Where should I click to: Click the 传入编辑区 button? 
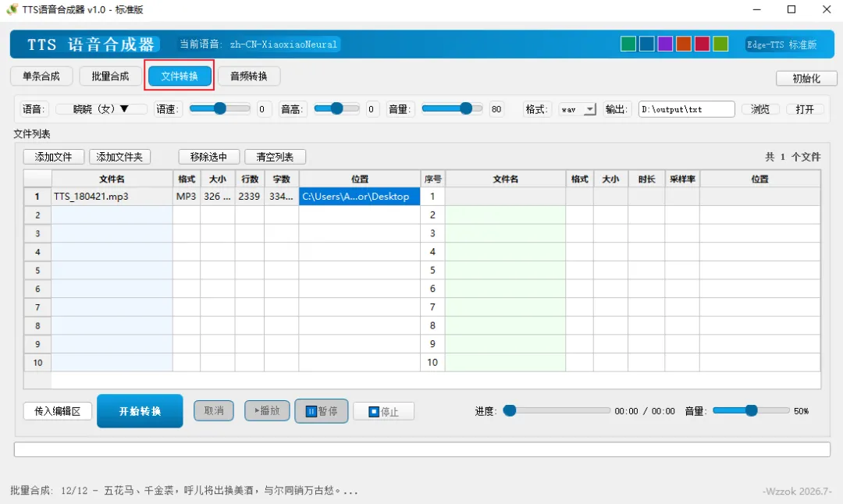pyautogui.click(x=58, y=411)
